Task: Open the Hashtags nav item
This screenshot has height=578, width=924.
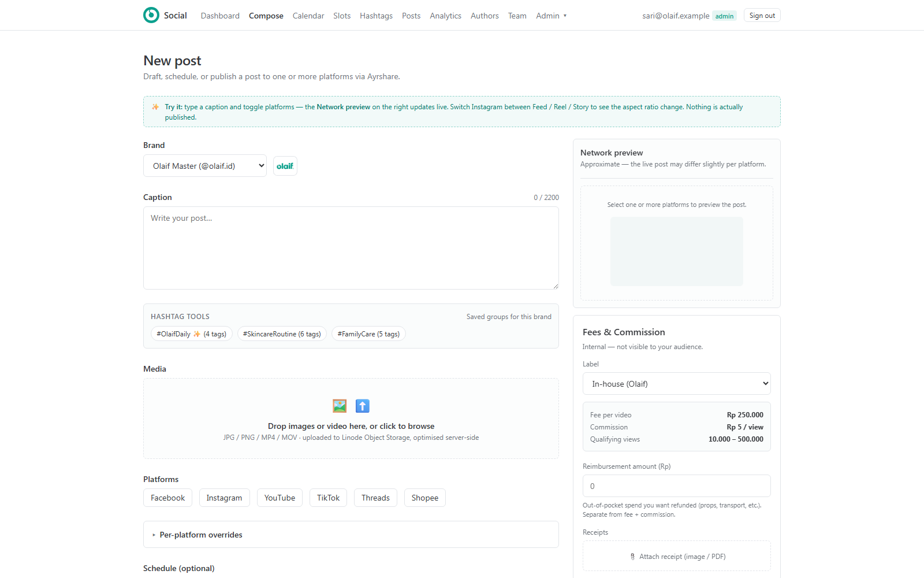Action: pos(376,16)
